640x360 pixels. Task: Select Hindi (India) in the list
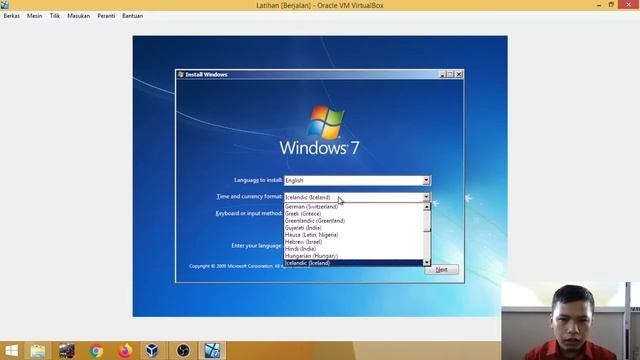pyautogui.click(x=353, y=249)
